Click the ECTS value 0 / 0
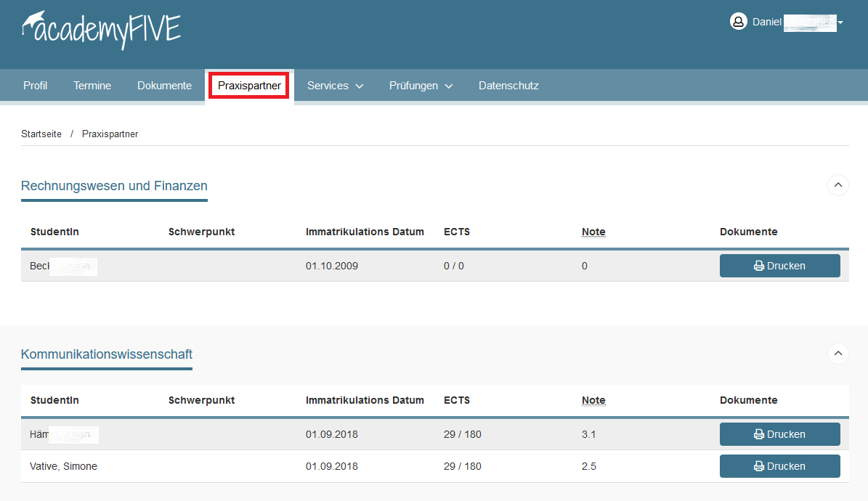The height and width of the screenshot is (501, 868). coord(453,266)
